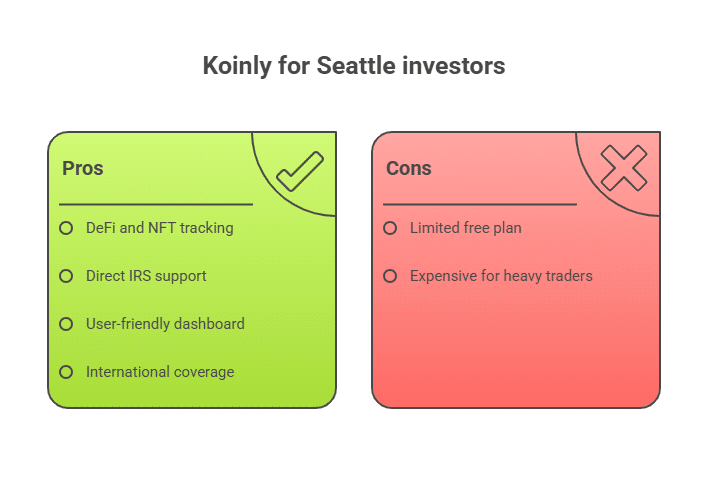Select the circle bullet beside Direct IRS support

tap(66, 276)
